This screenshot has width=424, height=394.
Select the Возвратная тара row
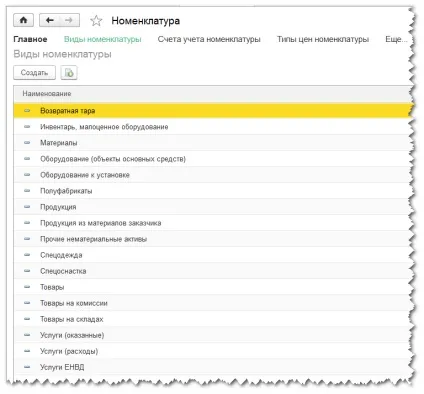(212, 111)
